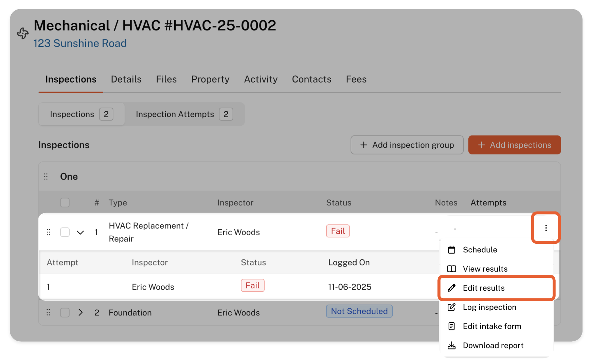The image size is (591, 364).
Task: Switch to the Details tab
Action: [x=126, y=79]
